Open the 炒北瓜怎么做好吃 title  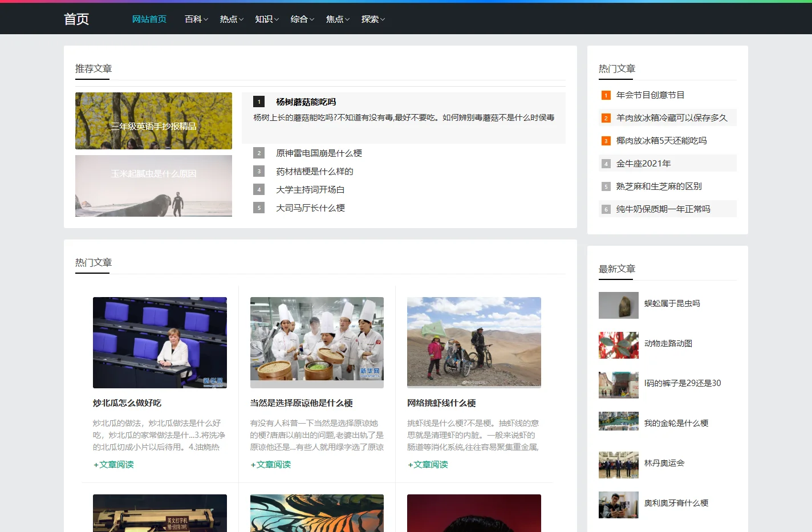[127, 403]
